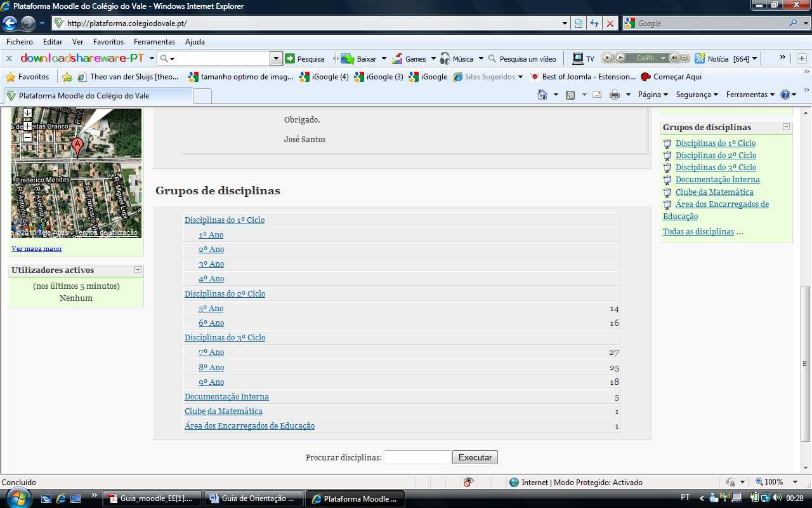
Task: Open the 7º Ano link
Action: pyautogui.click(x=211, y=352)
